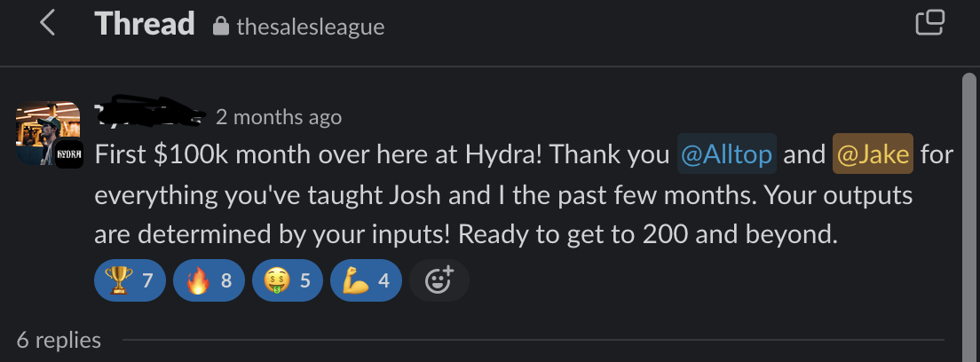Click the lock icon beside thesalesleague
Screen dimensions: 980x362
click(x=221, y=28)
